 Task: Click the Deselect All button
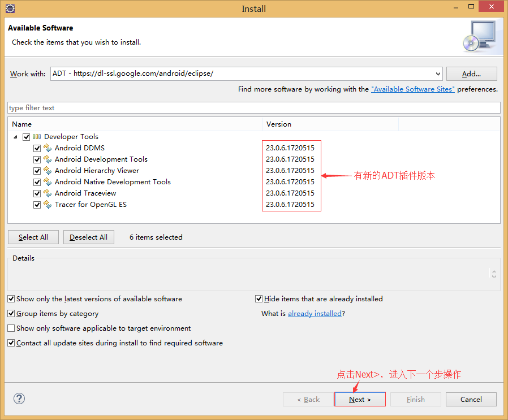point(89,237)
